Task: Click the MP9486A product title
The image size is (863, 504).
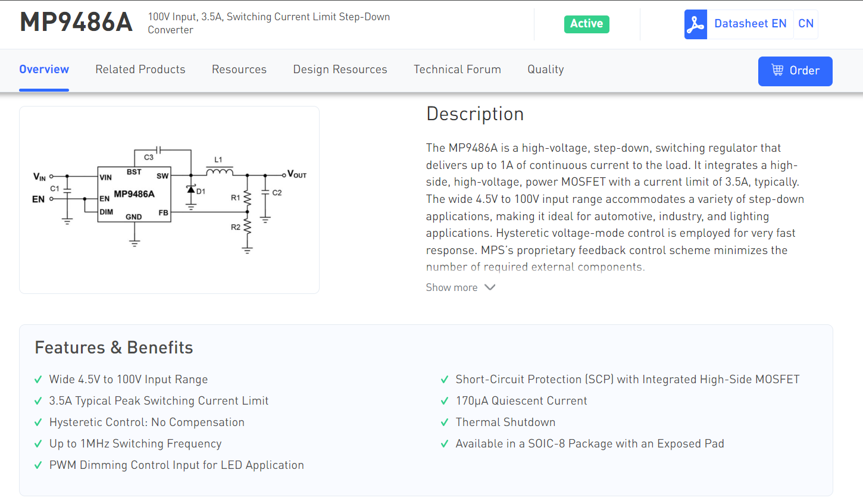Action: [x=76, y=23]
